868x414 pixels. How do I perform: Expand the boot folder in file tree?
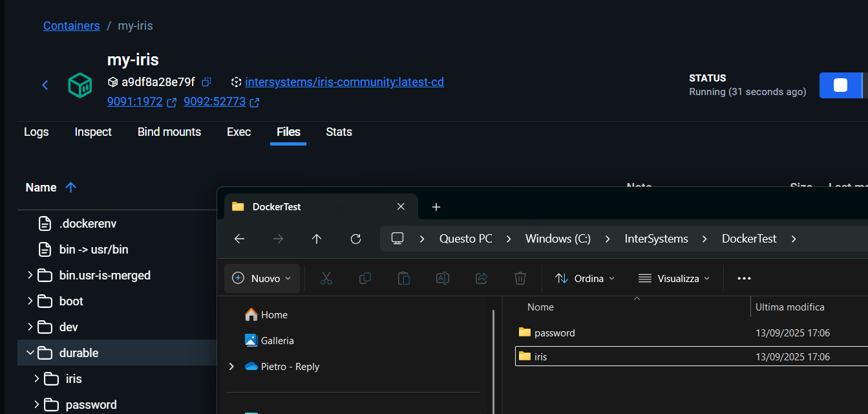pos(30,301)
